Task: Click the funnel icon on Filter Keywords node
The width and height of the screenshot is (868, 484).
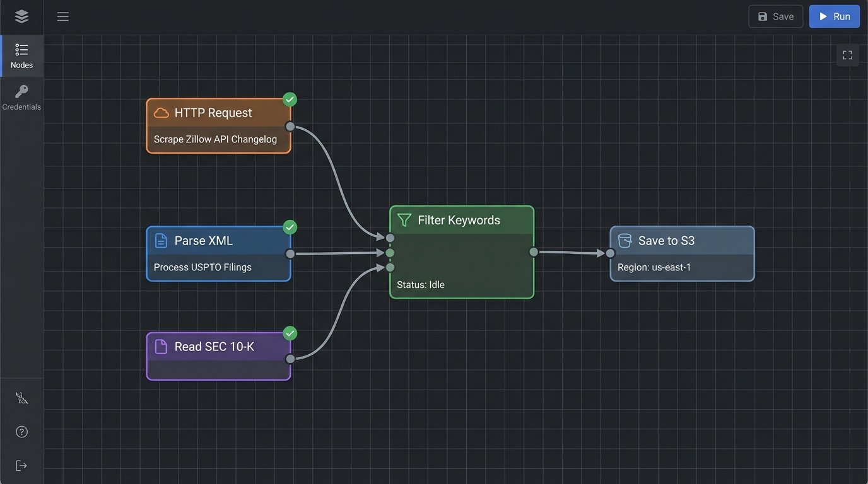Action: point(404,220)
